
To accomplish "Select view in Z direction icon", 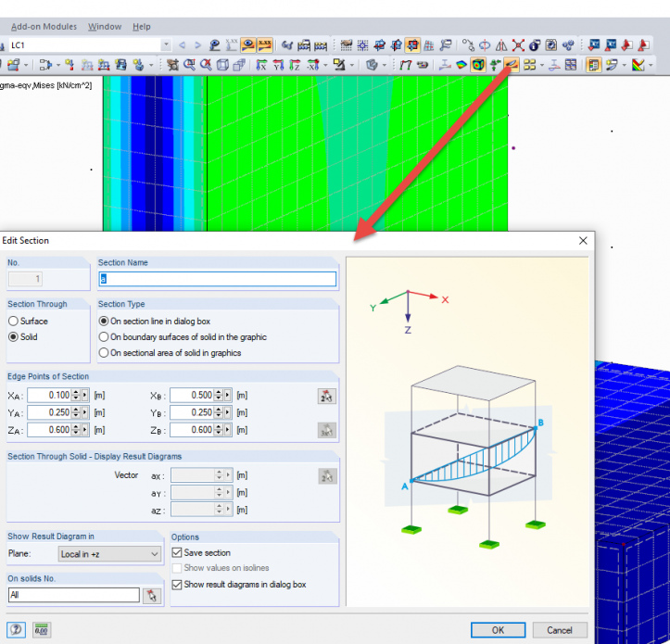I will (x=295, y=65).
